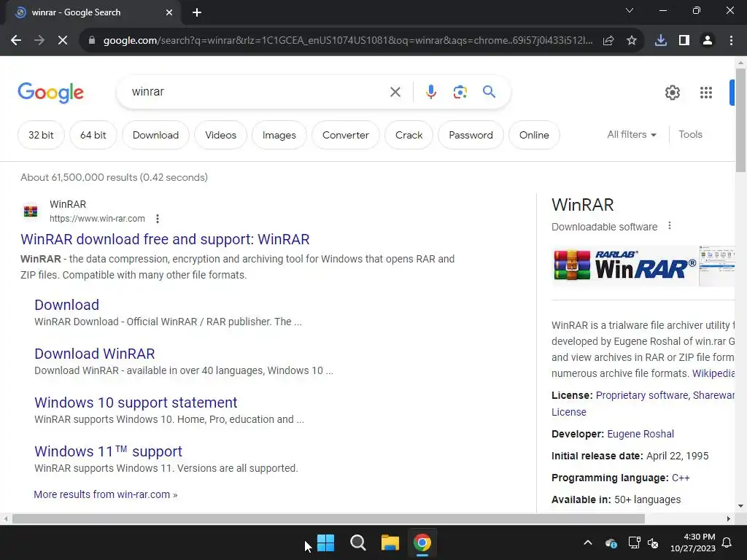Switch to the Images filter
The width and height of the screenshot is (747, 560).
[x=279, y=135]
